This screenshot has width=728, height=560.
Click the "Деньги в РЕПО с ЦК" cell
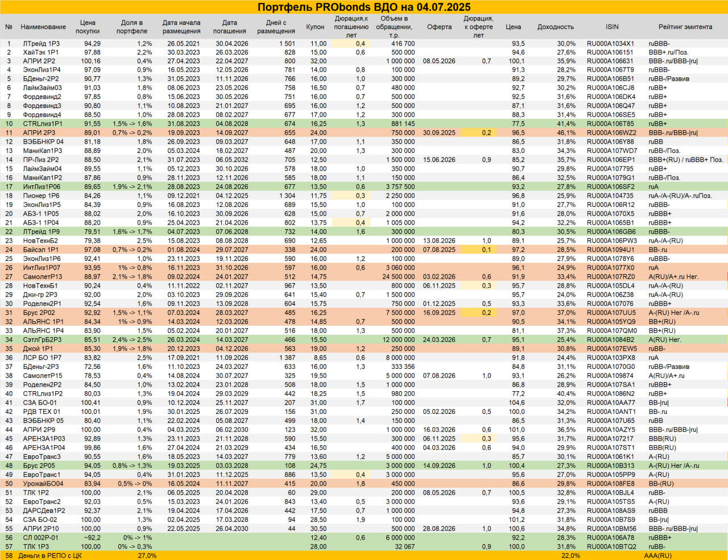[x=50, y=555]
